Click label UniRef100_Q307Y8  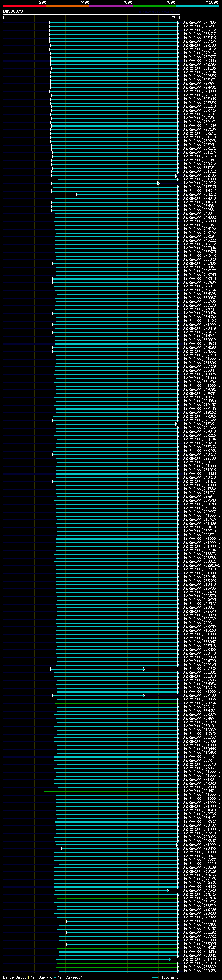pos(199,141)
